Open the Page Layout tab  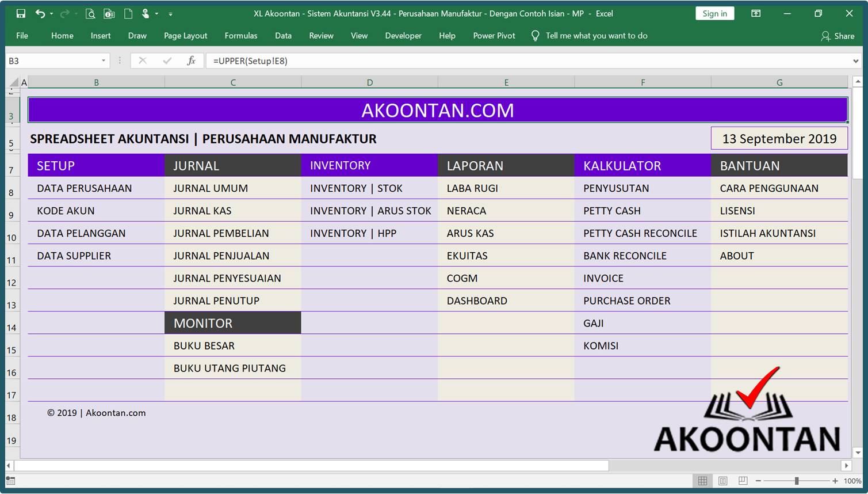coord(185,36)
